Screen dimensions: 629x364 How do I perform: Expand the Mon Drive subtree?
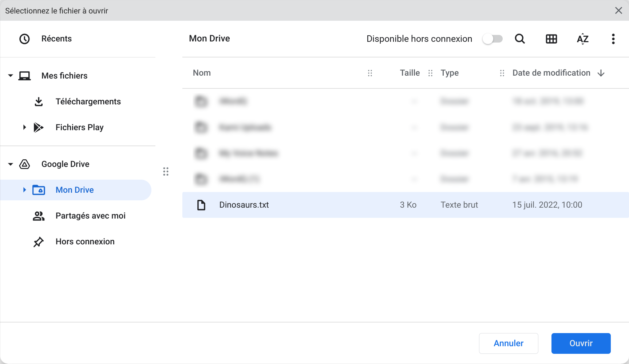tap(24, 190)
